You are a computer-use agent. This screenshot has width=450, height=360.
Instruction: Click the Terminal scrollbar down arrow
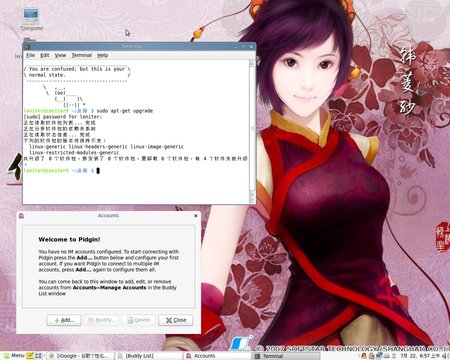click(x=252, y=199)
